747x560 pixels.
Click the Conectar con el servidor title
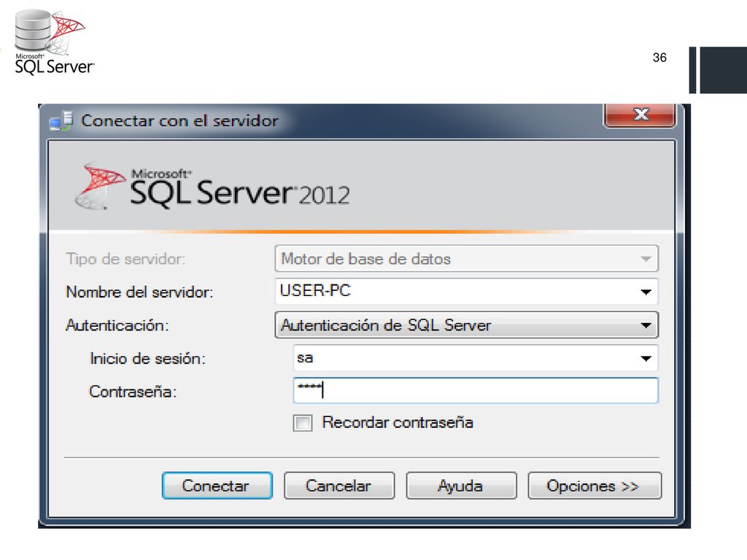point(179,120)
